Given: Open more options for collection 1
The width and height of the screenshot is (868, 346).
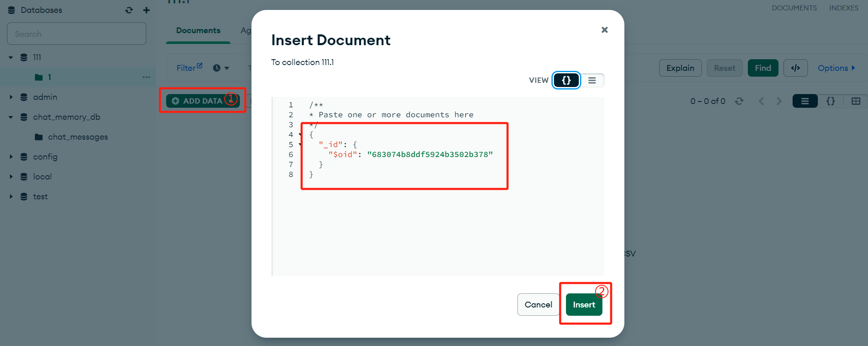Looking at the screenshot, I should 146,77.
